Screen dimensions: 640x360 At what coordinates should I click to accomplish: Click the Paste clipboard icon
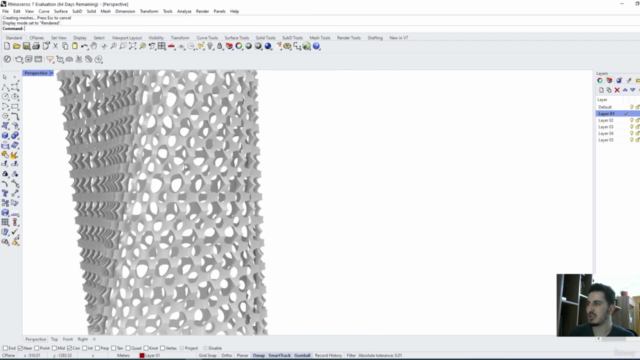(75, 46)
